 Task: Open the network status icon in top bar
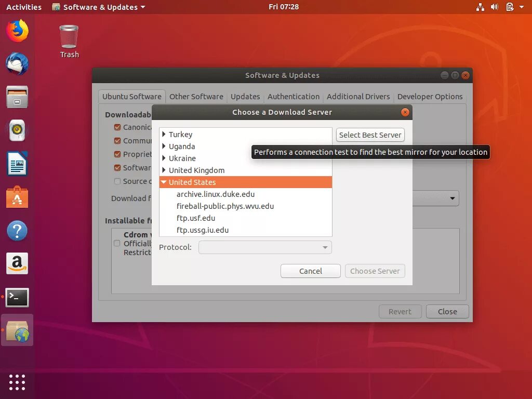[480, 7]
